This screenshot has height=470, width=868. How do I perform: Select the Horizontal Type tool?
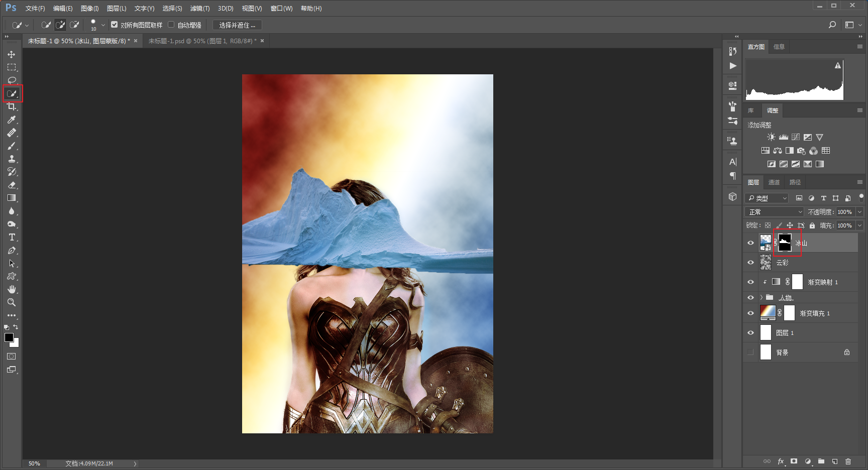[x=12, y=237]
